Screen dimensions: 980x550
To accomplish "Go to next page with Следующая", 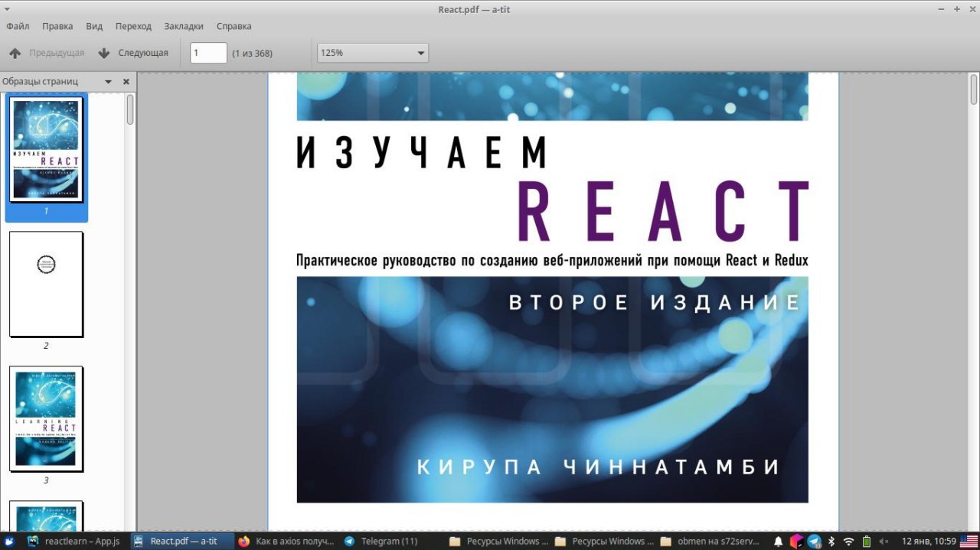I will click(x=132, y=53).
